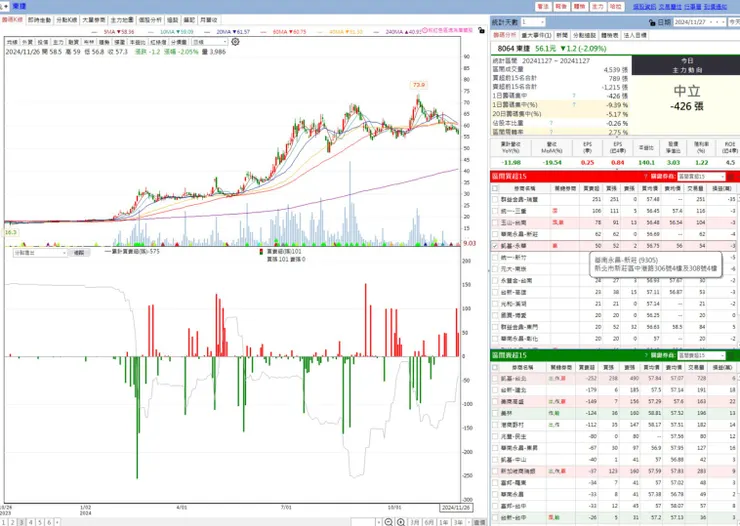Open help mark next to 1日籌碼集中
The width and height of the screenshot is (740, 526).
point(574,96)
